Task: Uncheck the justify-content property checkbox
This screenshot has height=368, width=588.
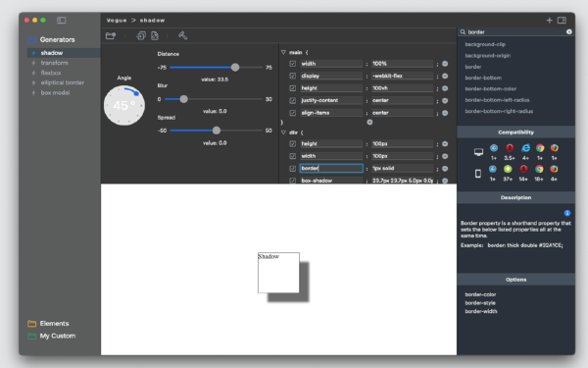Action: pyautogui.click(x=292, y=101)
